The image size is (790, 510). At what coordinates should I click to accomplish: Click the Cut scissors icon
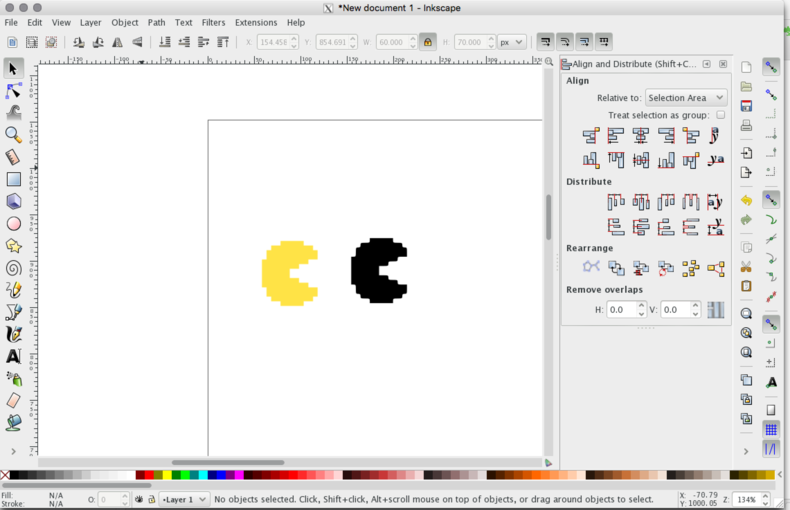point(746,267)
